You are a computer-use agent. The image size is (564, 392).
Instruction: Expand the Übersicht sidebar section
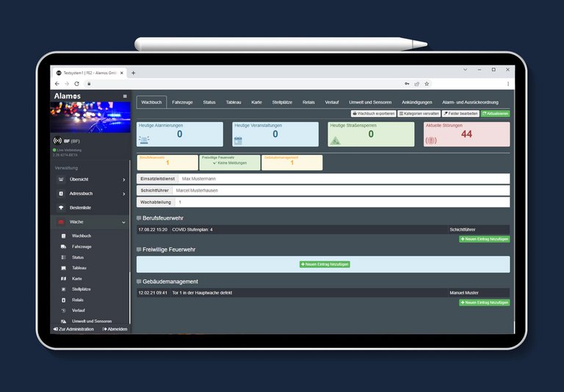tap(123, 179)
